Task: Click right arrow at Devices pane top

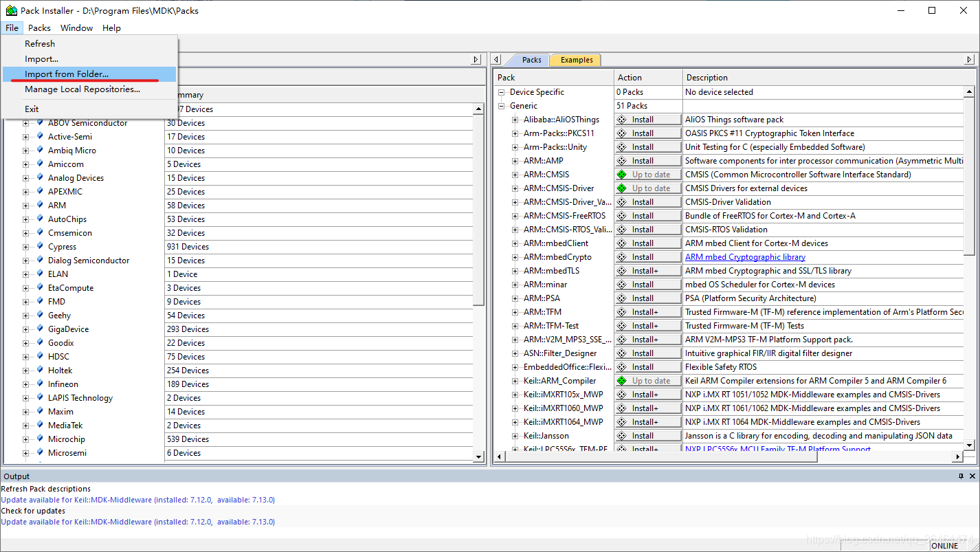Action: pos(476,60)
